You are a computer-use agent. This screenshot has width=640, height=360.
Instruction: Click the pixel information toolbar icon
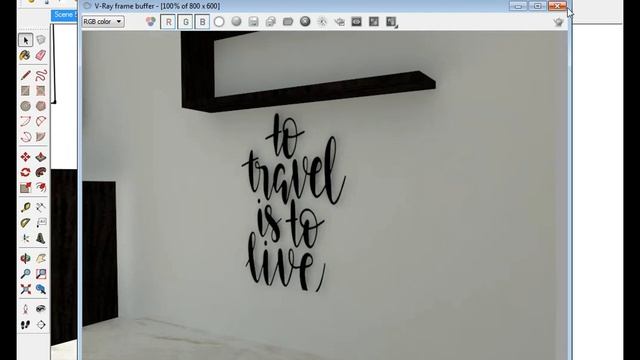pos(391,22)
